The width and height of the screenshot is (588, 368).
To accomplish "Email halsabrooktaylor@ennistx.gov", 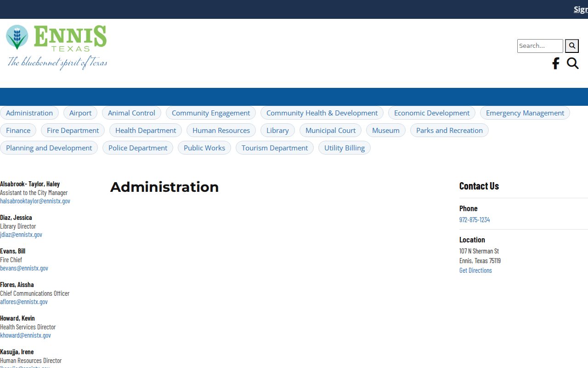I will [x=35, y=201].
